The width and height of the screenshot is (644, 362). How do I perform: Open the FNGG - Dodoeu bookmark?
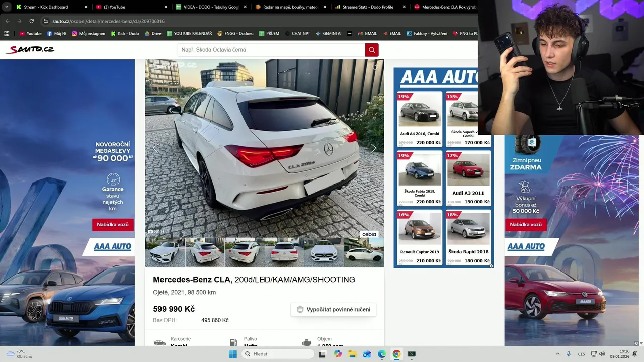tap(235, 34)
